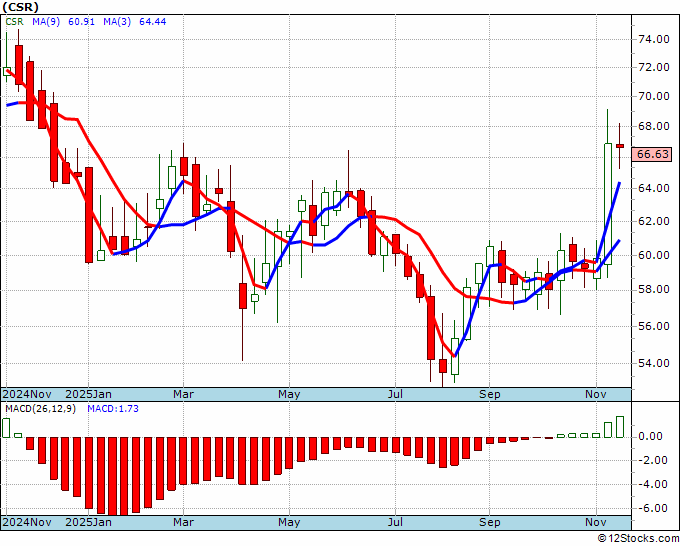Click the 56.00 price axis label
The image size is (680, 546).
coord(654,326)
